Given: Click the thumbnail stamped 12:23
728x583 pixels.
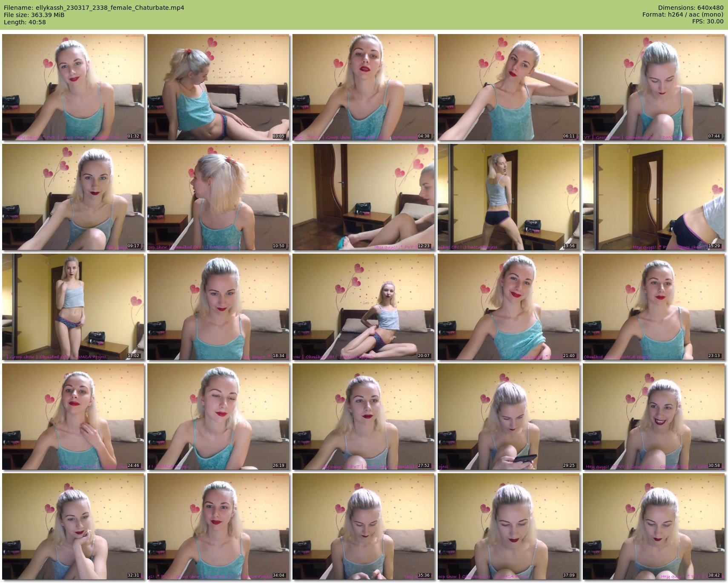Looking at the screenshot, I should pos(364,197).
